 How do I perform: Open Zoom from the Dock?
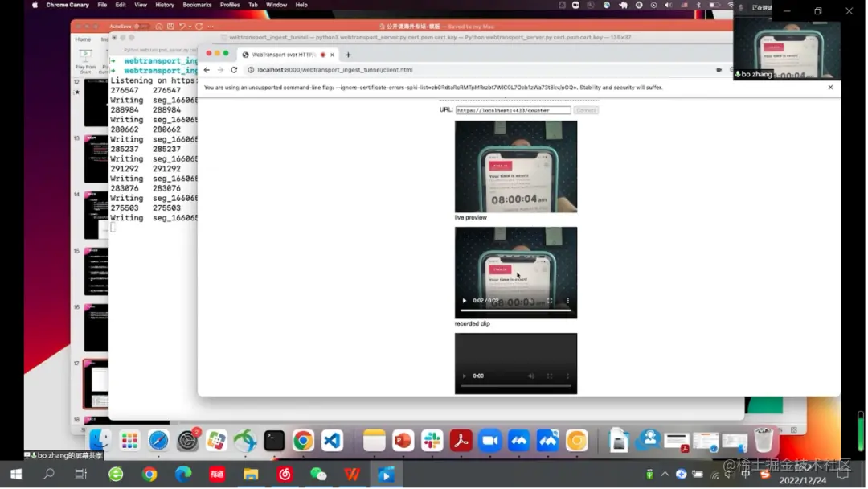coord(490,441)
